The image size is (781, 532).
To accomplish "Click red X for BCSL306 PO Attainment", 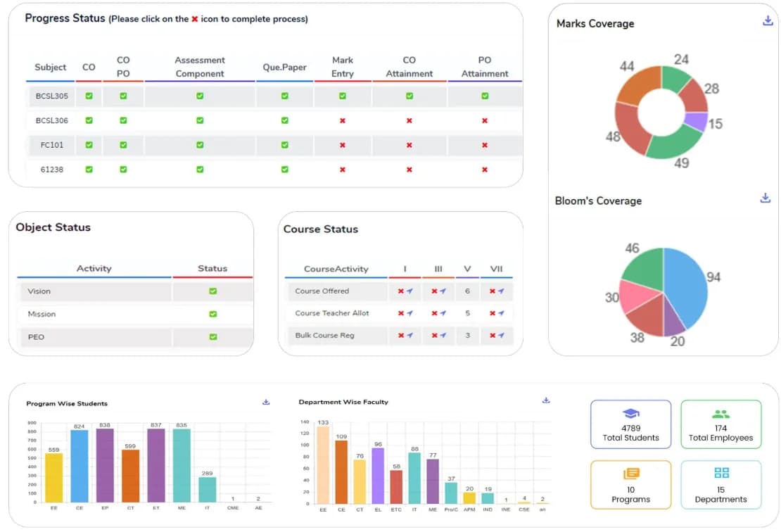I will click(485, 120).
